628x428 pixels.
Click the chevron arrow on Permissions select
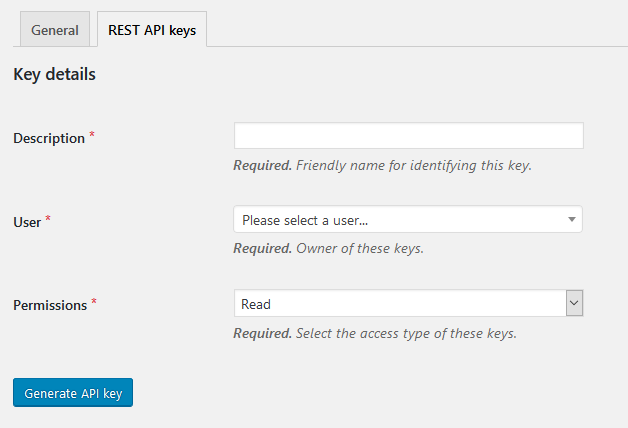coord(574,303)
